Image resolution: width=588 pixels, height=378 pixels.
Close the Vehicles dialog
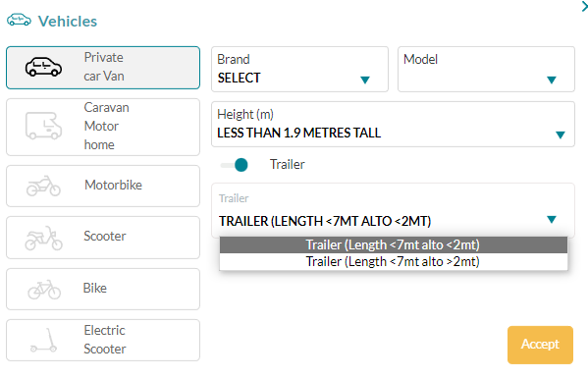[584, 6]
